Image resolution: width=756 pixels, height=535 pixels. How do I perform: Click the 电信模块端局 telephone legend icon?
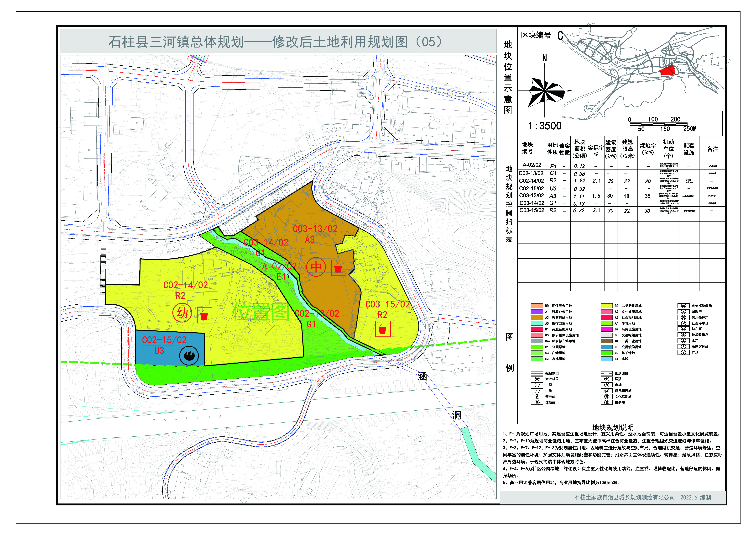coord(683,306)
